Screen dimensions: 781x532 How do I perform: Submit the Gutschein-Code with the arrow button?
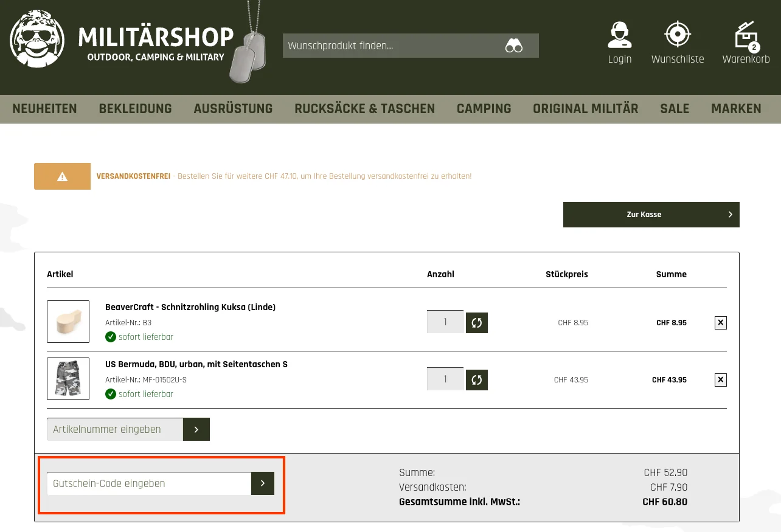click(x=262, y=483)
